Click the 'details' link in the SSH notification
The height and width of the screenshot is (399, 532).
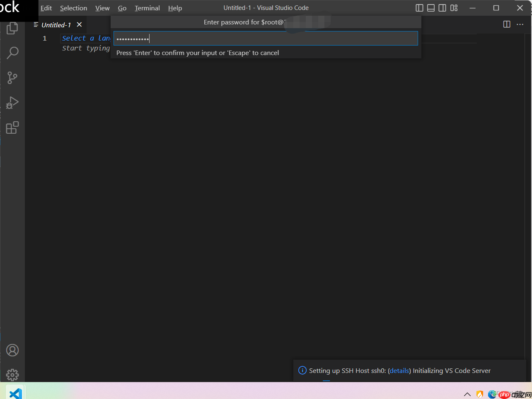point(399,370)
